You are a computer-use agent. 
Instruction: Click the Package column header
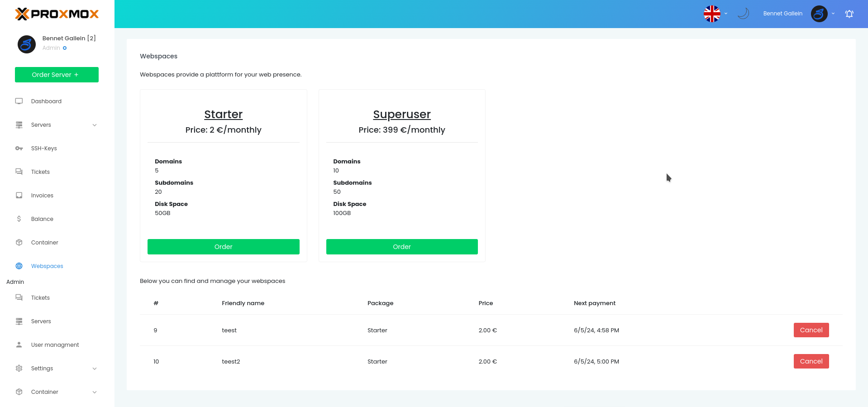380,303
